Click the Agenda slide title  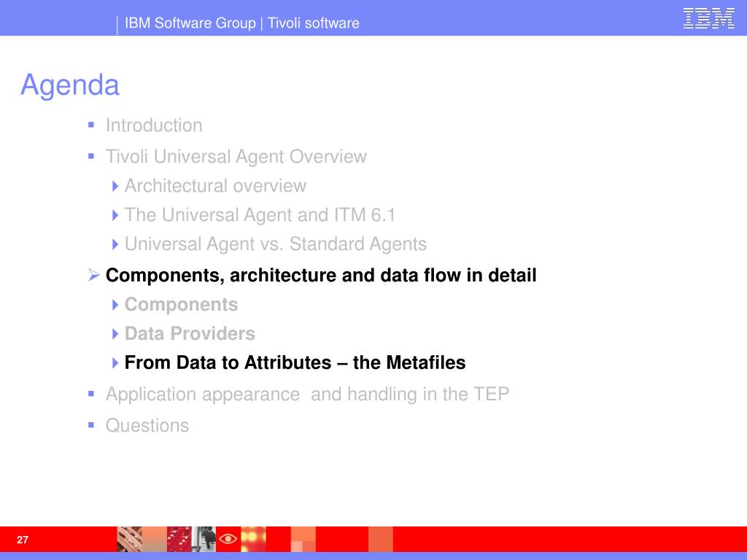point(69,85)
